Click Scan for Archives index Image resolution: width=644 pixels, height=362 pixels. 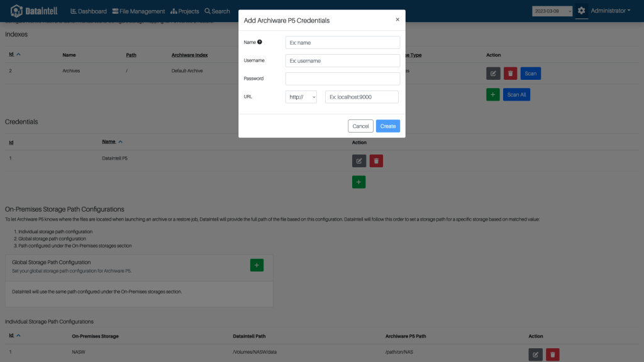point(530,74)
